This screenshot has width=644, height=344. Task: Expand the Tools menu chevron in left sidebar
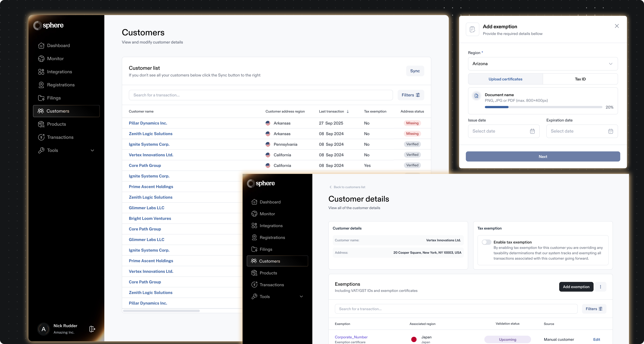click(92, 150)
